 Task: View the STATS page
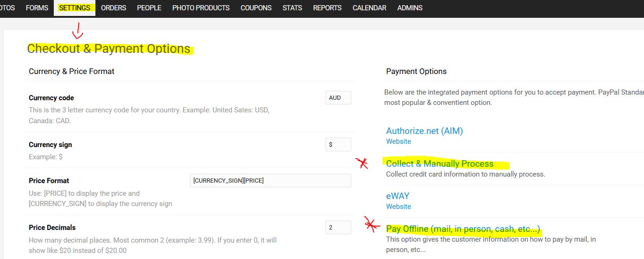pos(292,8)
